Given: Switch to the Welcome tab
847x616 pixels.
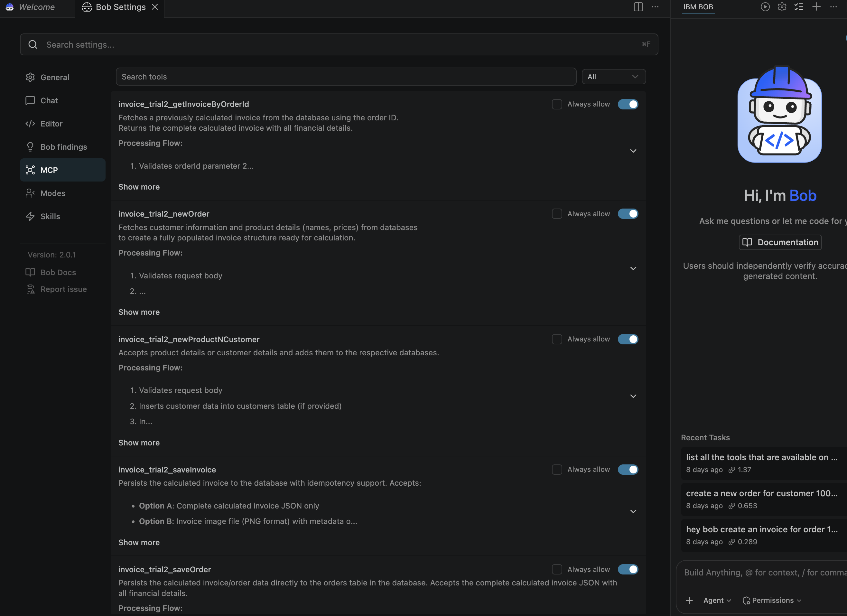Looking at the screenshot, I should (37, 7).
